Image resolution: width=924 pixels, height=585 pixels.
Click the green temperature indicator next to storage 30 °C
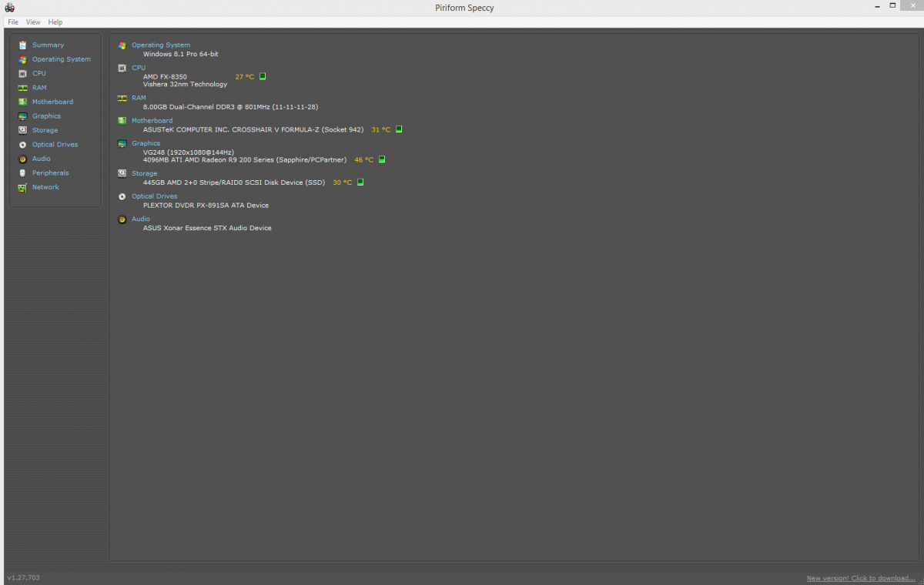[360, 182]
